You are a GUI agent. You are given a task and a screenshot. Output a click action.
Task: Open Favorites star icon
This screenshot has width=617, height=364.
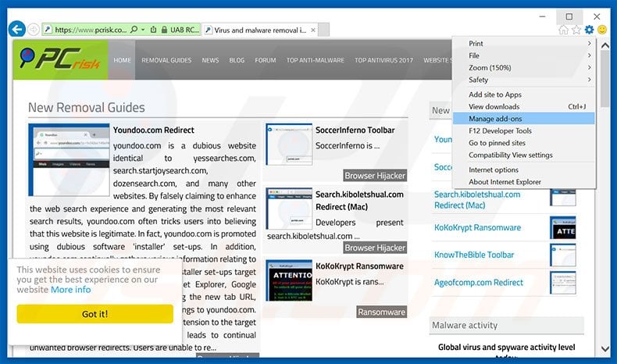pyautogui.click(x=576, y=30)
